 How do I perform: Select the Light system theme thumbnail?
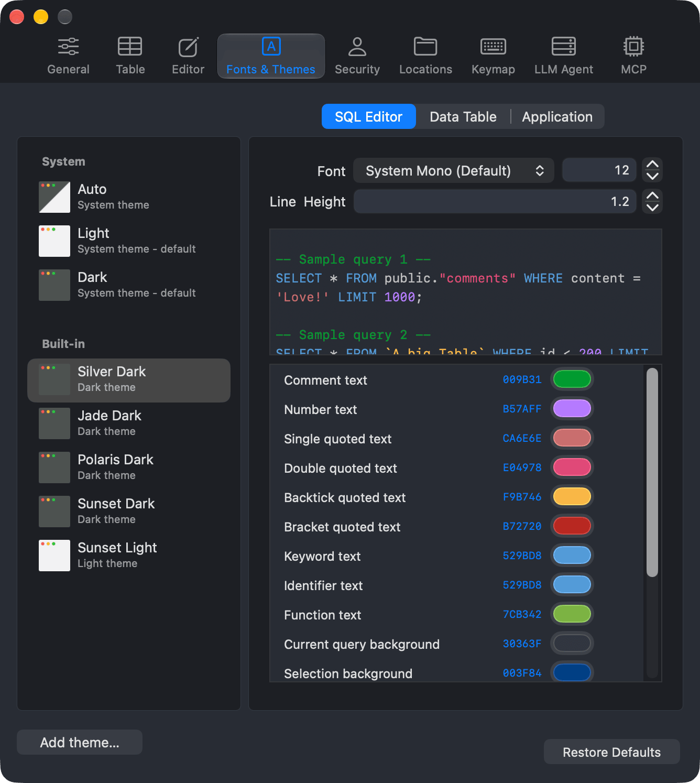click(54, 241)
